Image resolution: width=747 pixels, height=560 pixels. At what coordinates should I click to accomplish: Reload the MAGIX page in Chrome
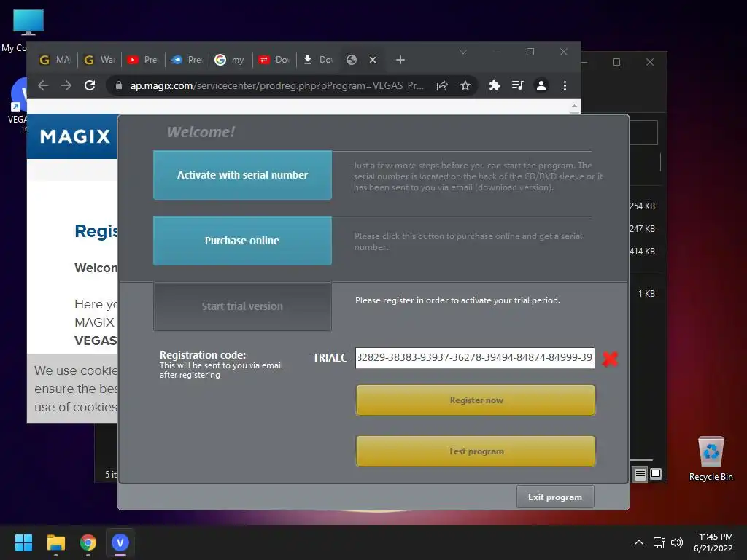(90, 85)
